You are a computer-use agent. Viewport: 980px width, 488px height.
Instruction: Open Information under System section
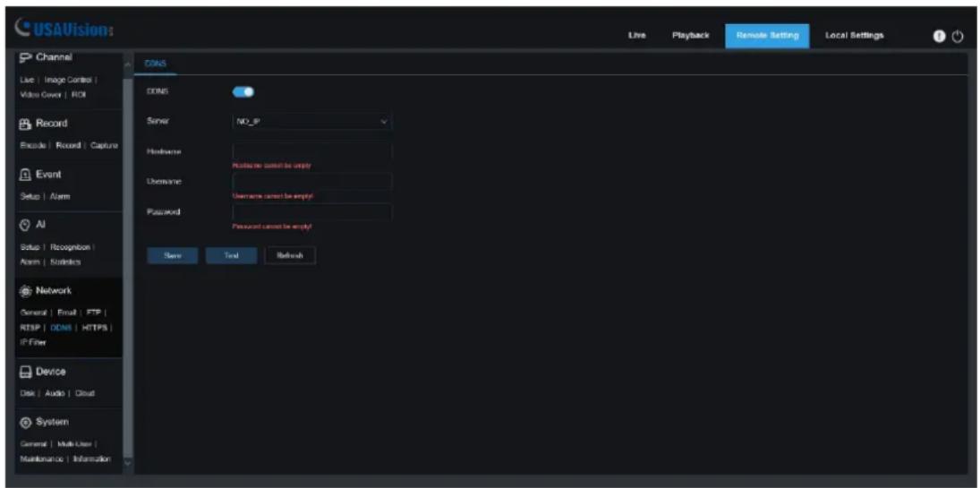(91, 459)
